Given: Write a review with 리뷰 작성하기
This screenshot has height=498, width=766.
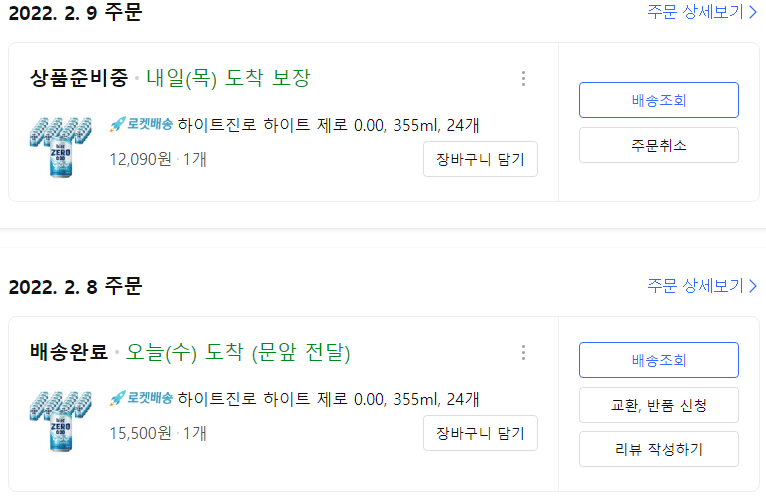Looking at the screenshot, I should click(x=659, y=449).
